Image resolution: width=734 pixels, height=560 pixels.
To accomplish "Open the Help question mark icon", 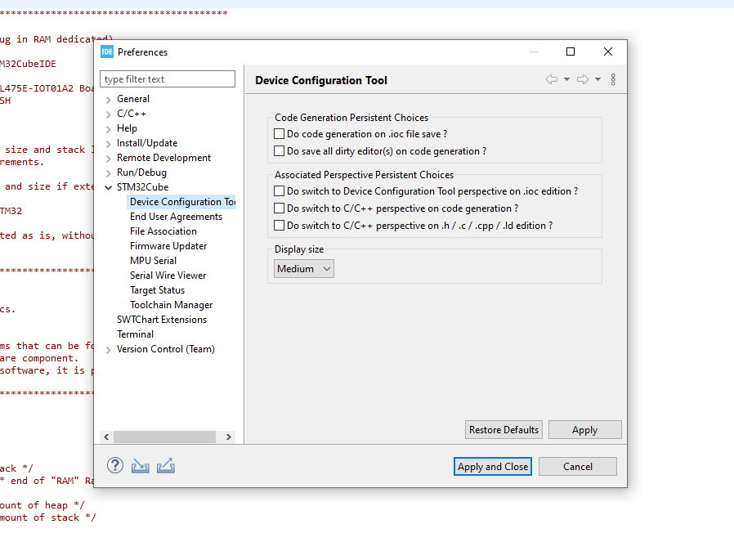I will [114, 465].
